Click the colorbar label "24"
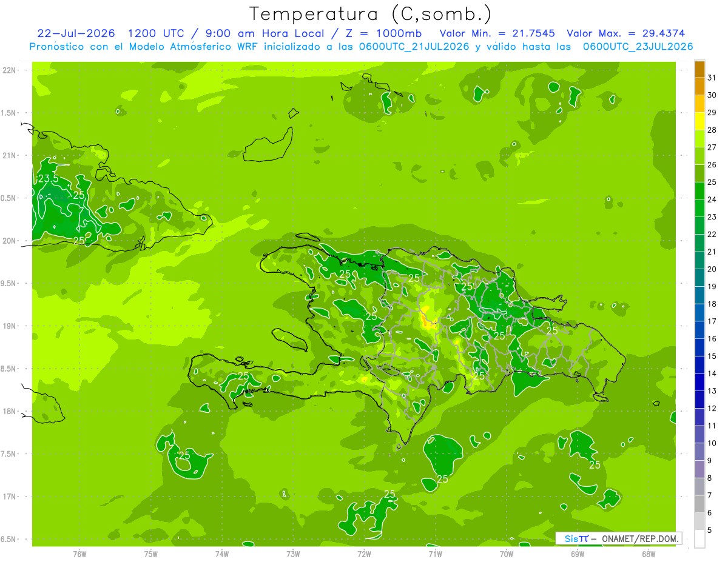Screen dimensions: 728x562 coord(712,199)
